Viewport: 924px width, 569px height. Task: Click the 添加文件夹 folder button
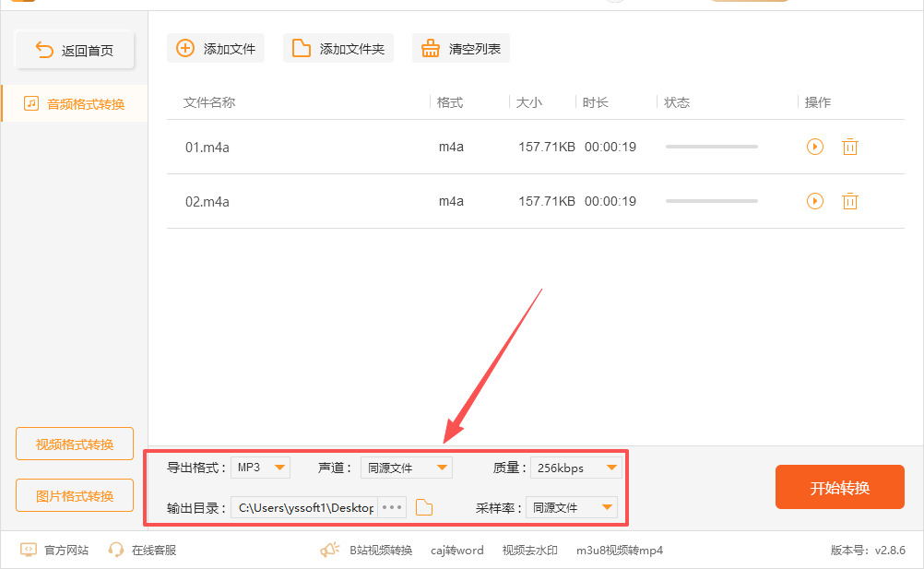pos(338,48)
